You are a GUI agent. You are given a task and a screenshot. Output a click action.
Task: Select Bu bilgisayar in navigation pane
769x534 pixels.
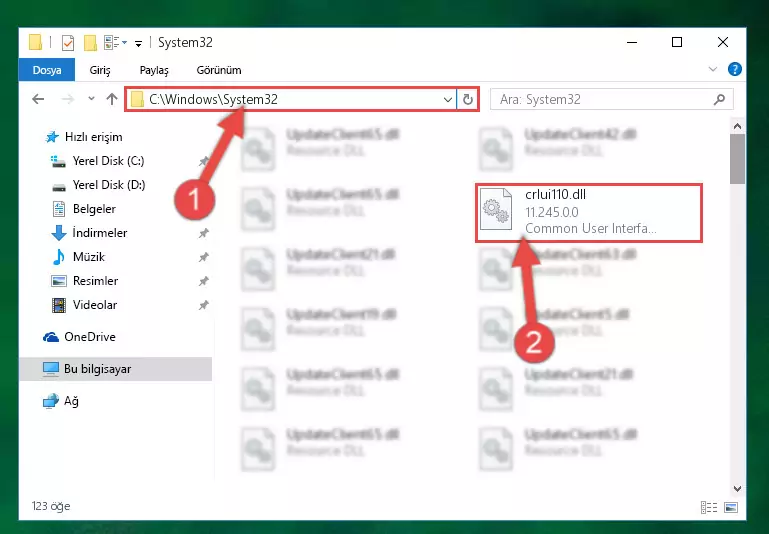point(115,369)
